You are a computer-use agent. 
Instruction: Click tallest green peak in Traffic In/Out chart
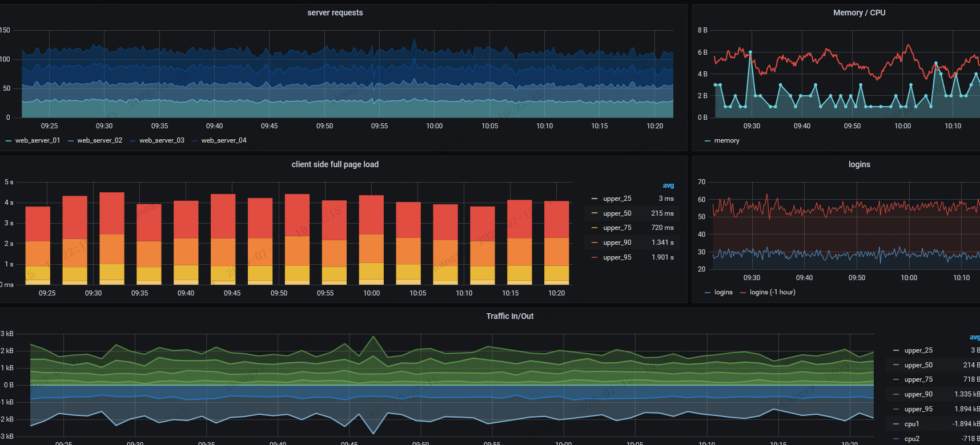(373, 337)
